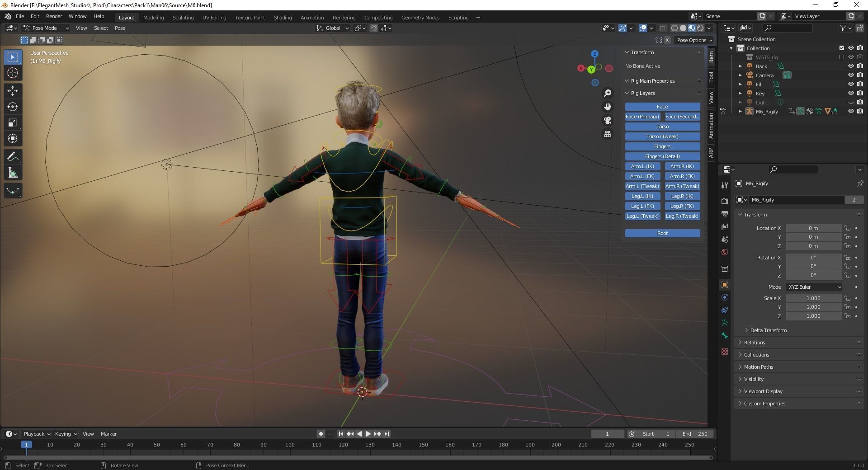
Task: Click the Z axis on the navigation gizmo
Action: (595, 54)
